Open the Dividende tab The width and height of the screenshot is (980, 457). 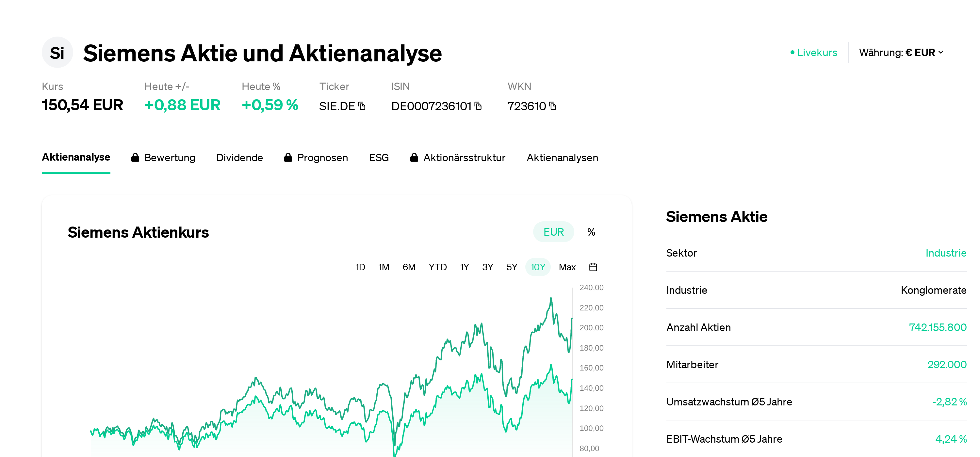tap(239, 157)
